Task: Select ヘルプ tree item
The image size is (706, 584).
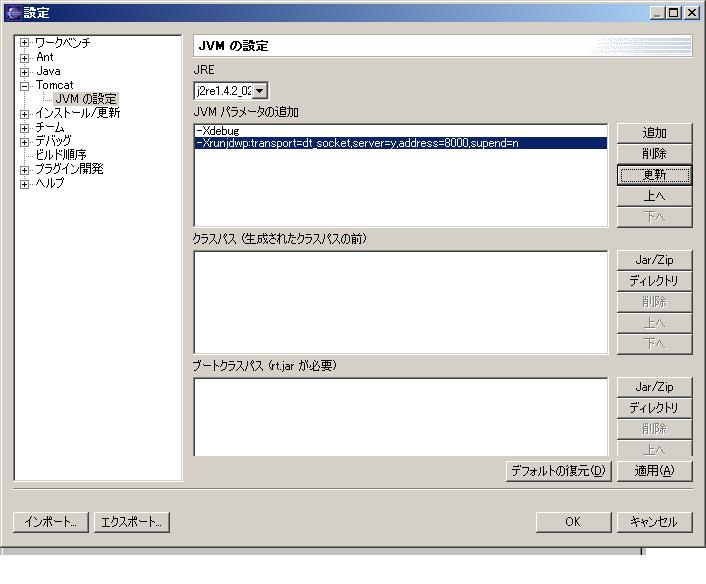Action: click(x=50, y=183)
